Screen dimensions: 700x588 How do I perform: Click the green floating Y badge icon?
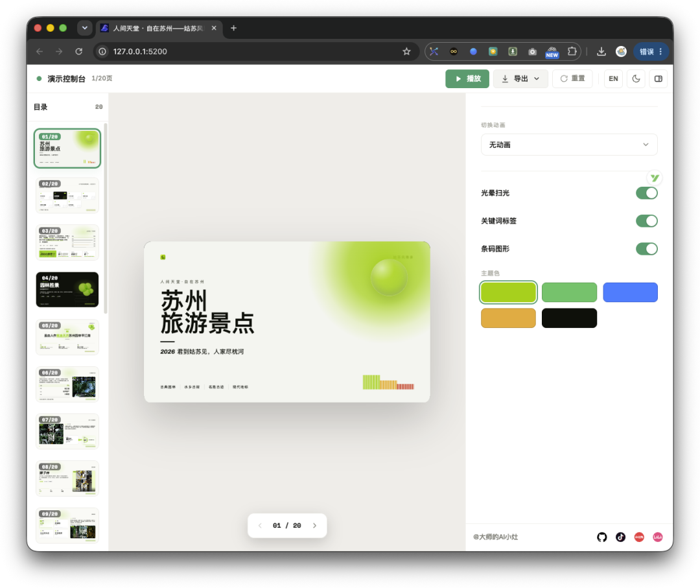tap(655, 178)
